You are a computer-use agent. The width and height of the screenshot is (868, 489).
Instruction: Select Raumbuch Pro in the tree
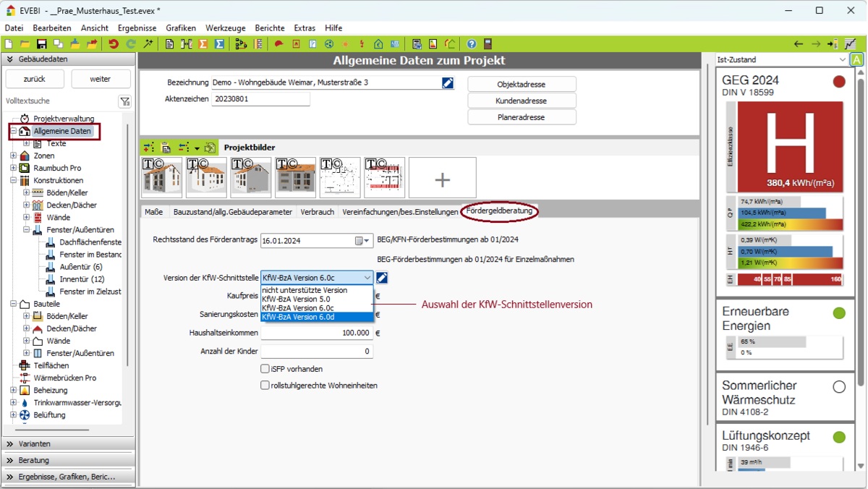coord(57,169)
